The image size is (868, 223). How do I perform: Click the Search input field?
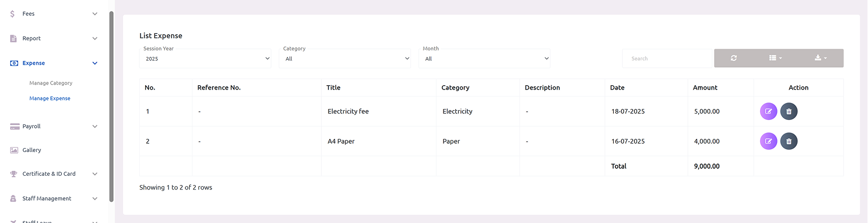[x=666, y=59]
